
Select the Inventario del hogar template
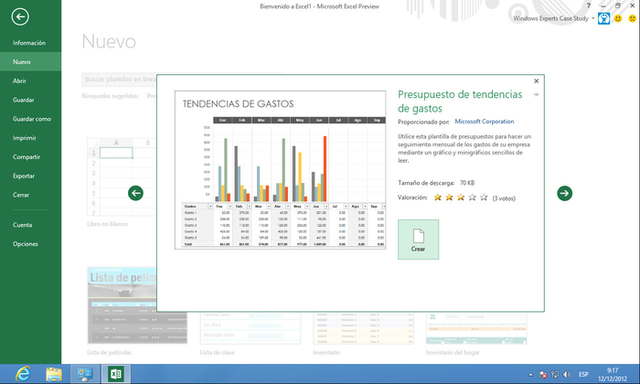click(476, 329)
